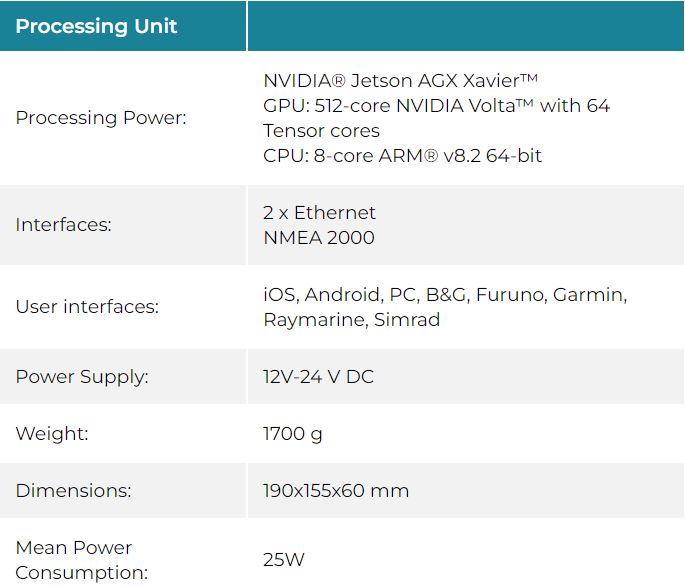Image resolution: width=685 pixels, height=586 pixels.
Task: Click the Interfaces row label
Action: click(x=64, y=225)
